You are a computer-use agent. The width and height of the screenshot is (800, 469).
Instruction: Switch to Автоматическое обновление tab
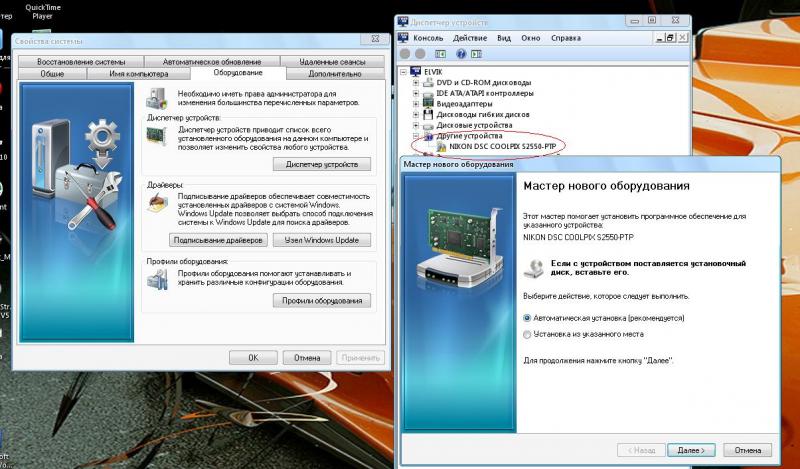coord(212,61)
